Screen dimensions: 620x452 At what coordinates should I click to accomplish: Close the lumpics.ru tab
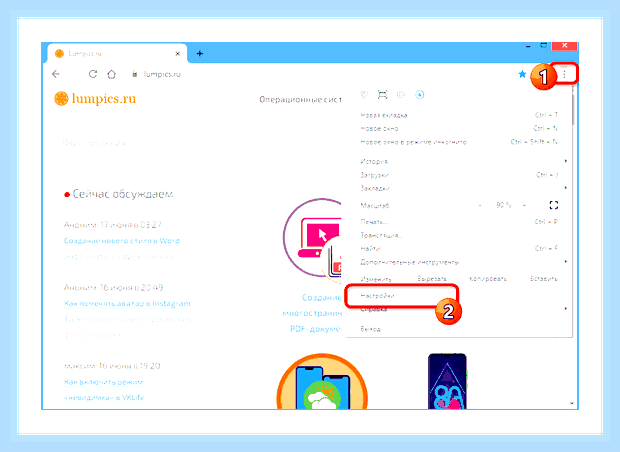pos(178,53)
